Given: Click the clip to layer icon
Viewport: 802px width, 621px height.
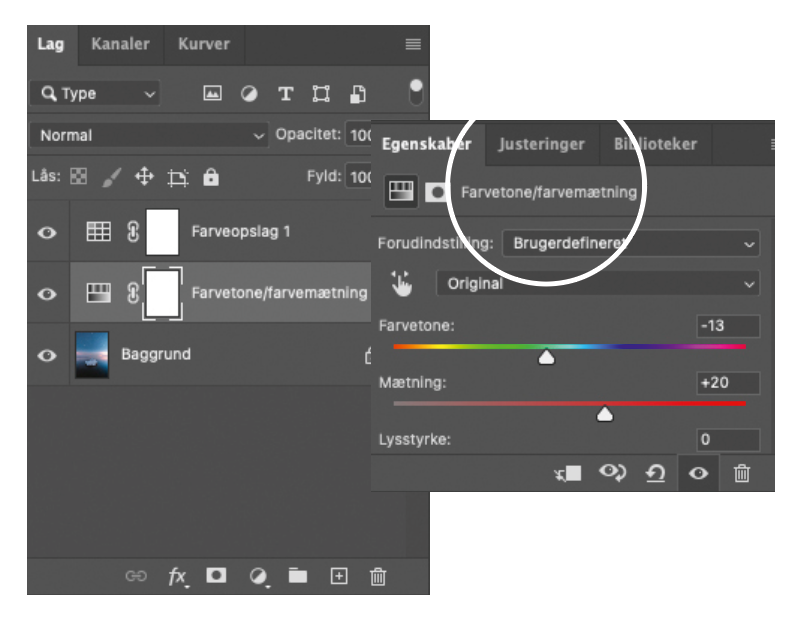Looking at the screenshot, I should 568,474.
